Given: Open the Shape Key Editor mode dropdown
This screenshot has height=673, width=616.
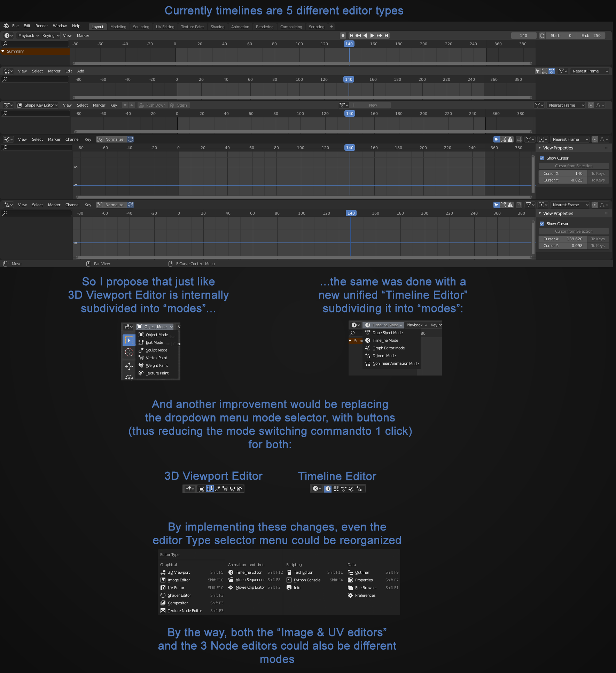Looking at the screenshot, I should [x=38, y=105].
